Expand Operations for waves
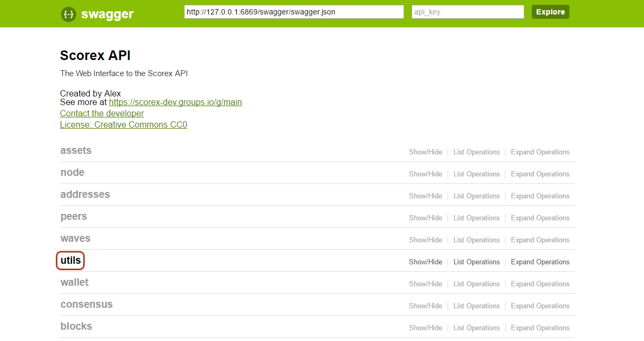Image resolution: width=644 pixels, height=341 pixels. point(540,240)
